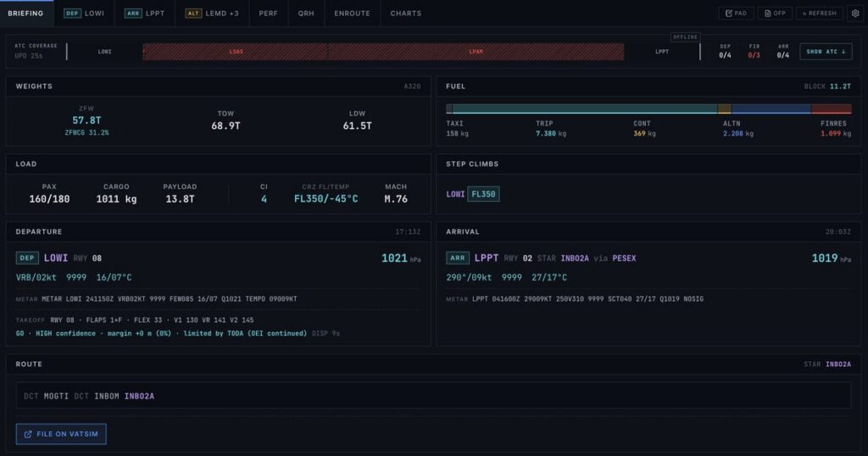Screen dimensions: 868x456
Task: Select the ENROUTE tab
Action: coord(352,14)
